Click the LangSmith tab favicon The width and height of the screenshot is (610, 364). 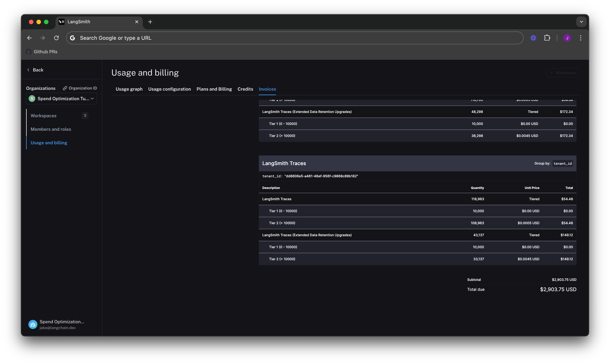pyautogui.click(x=62, y=22)
